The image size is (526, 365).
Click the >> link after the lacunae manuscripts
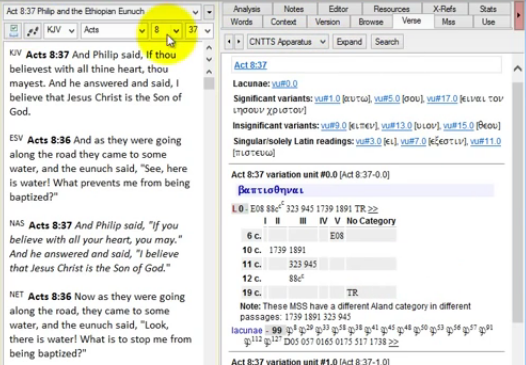pyautogui.click(x=393, y=342)
